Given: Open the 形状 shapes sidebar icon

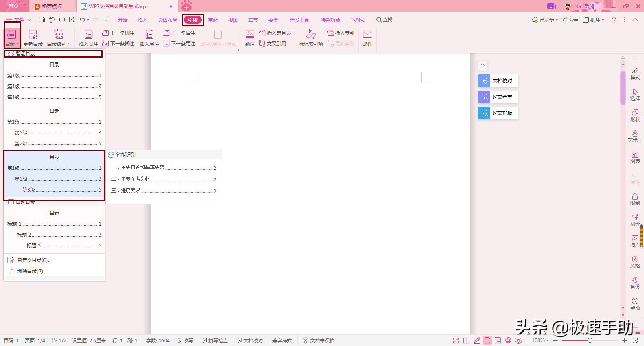Looking at the screenshot, I should (635, 115).
